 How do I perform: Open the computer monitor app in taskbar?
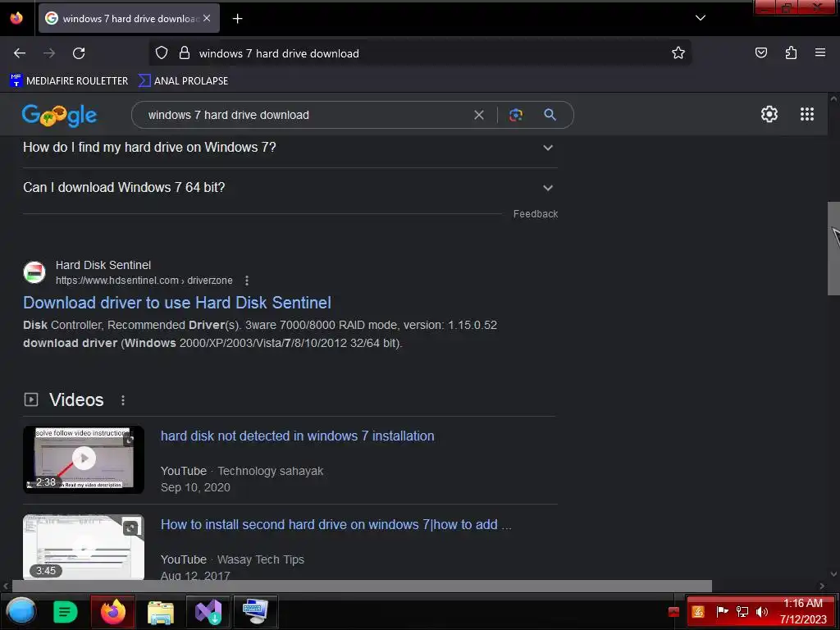(x=255, y=611)
